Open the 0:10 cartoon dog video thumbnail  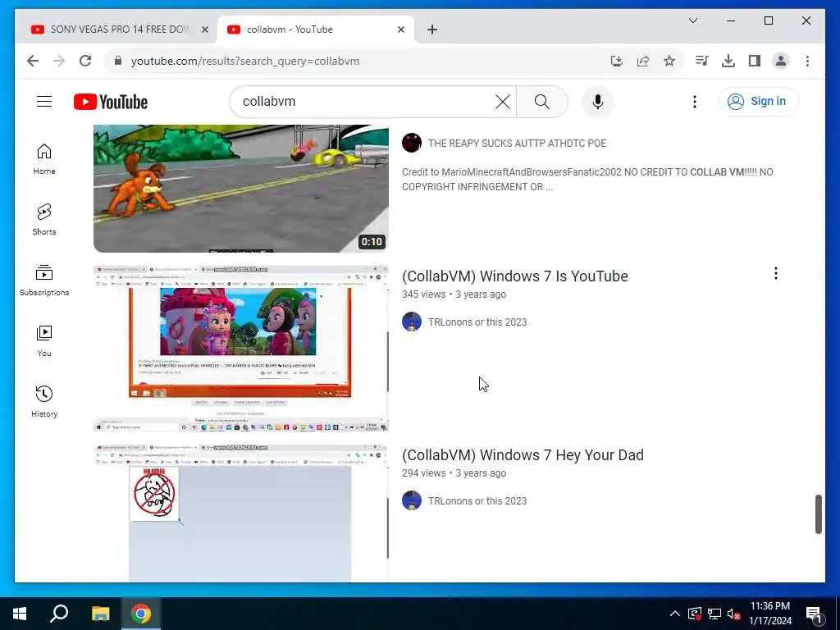241,189
